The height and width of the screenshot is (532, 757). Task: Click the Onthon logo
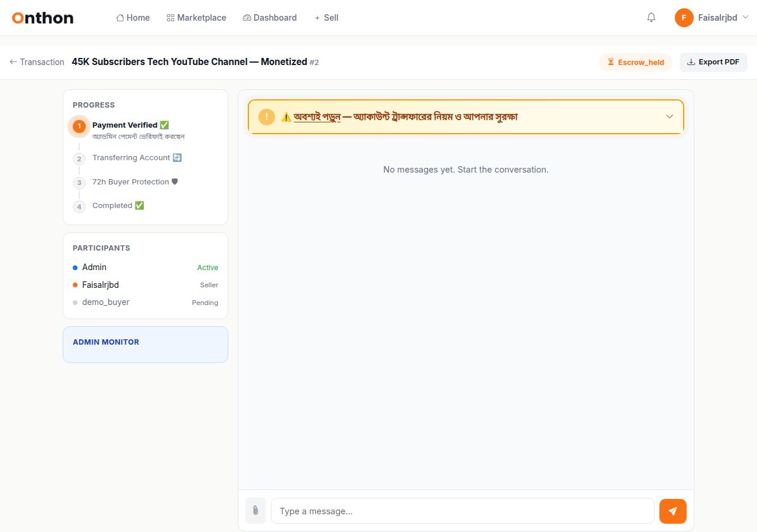[x=43, y=18]
